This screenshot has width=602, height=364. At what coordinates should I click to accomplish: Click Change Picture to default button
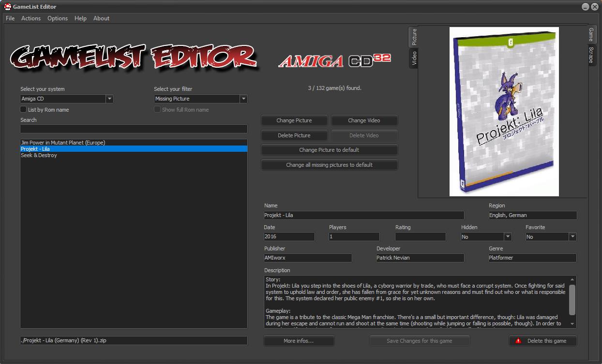pos(329,150)
